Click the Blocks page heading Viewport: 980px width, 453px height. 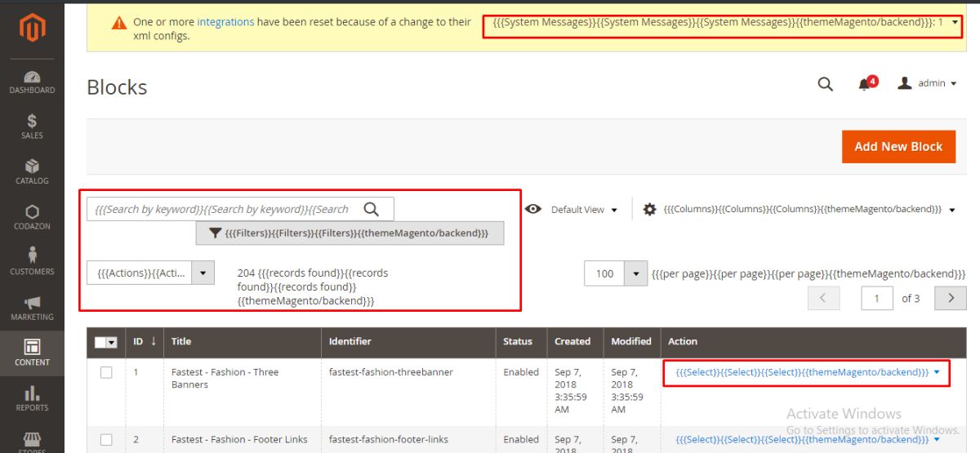[x=117, y=87]
